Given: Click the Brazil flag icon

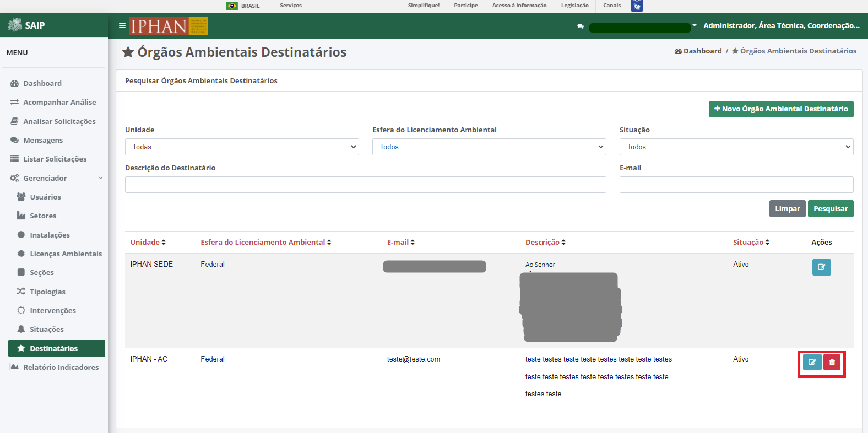Looking at the screenshot, I should 232,6.
